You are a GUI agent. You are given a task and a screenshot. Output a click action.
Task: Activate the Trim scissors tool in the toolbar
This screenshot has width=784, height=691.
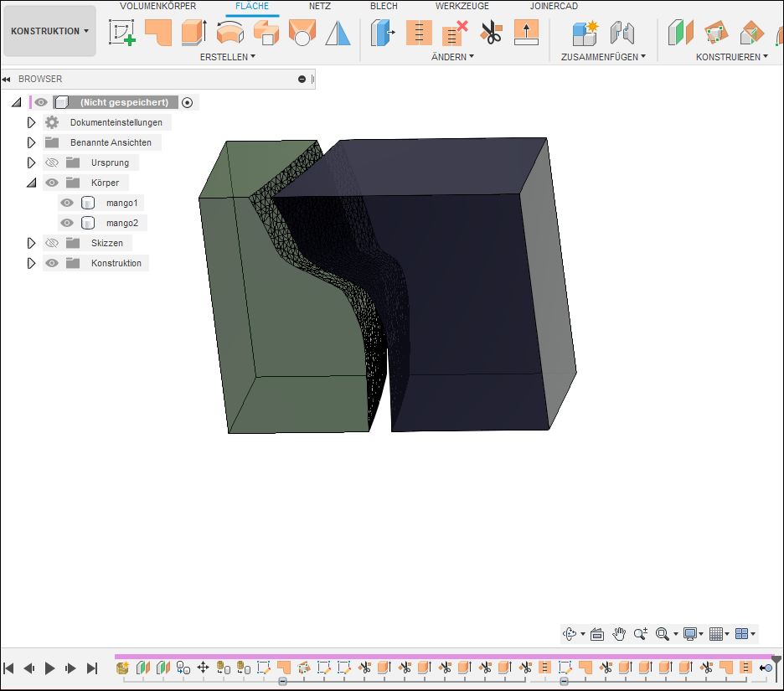coord(491,33)
